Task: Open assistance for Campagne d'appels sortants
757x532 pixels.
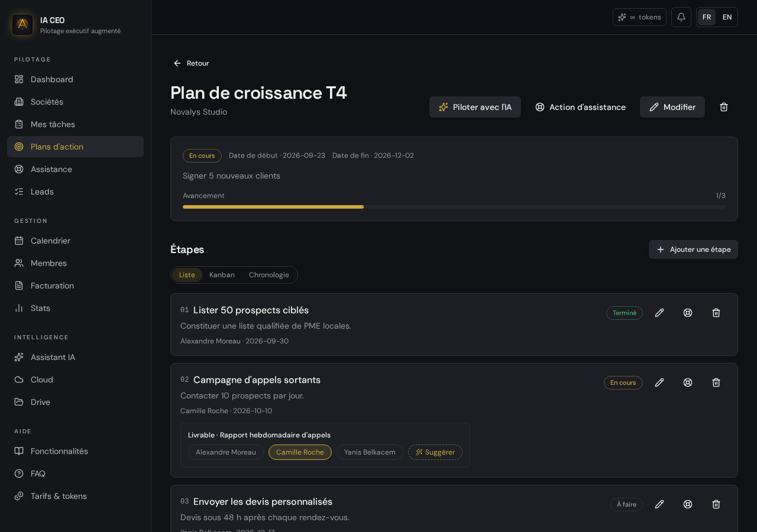Action: tap(688, 382)
